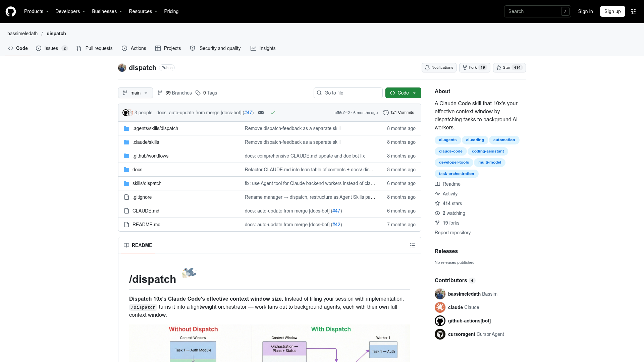This screenshot has width=644, height=362.
Task: Click the GitHub logo home icon
Action: 11,11
